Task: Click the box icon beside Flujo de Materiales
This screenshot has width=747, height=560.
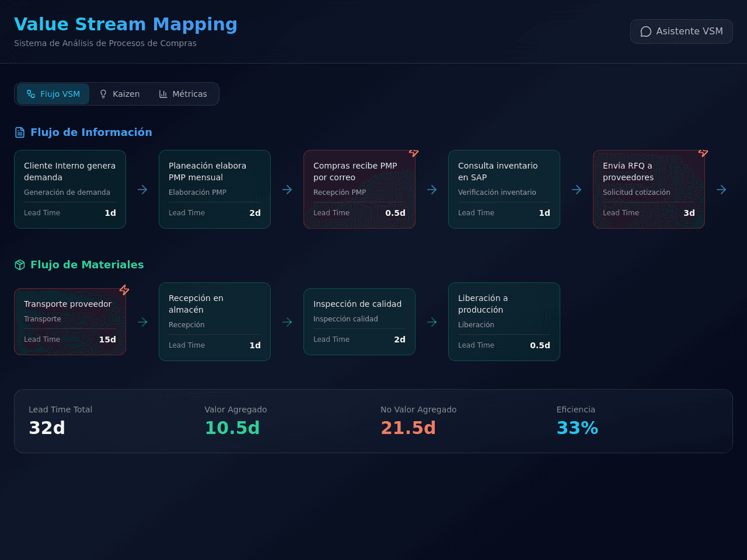Action: 20,265
